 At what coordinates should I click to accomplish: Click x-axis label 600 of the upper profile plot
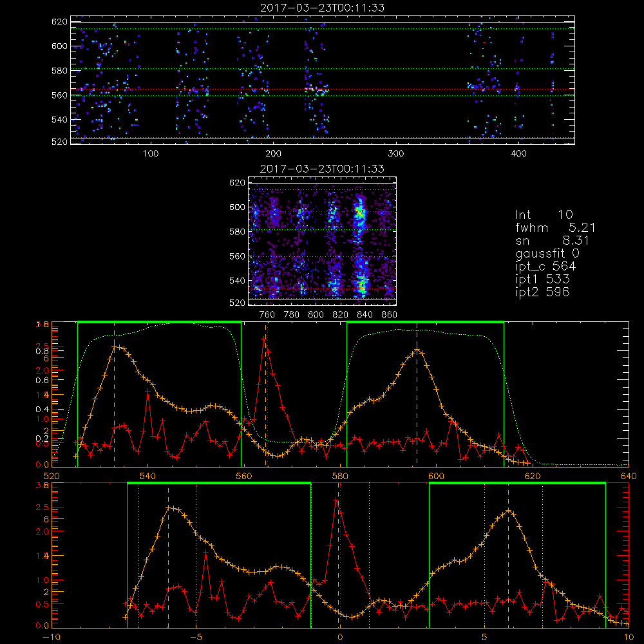[436, 477]
